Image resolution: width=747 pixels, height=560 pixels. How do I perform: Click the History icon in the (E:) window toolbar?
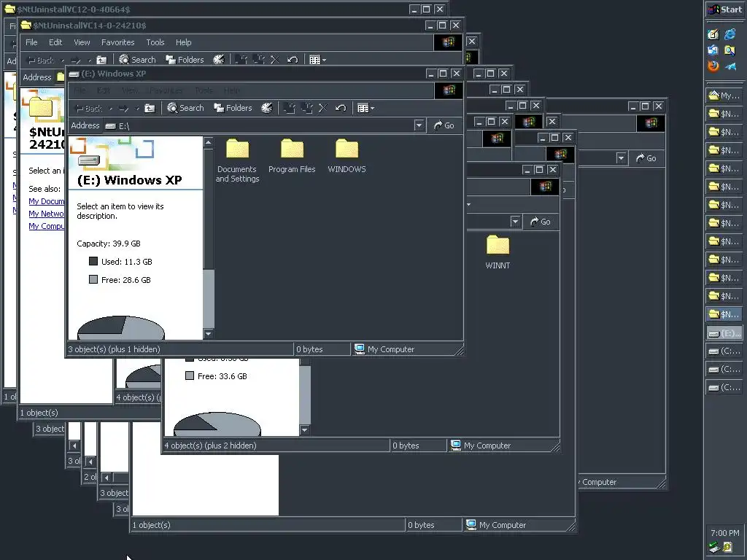click(267, 108)
